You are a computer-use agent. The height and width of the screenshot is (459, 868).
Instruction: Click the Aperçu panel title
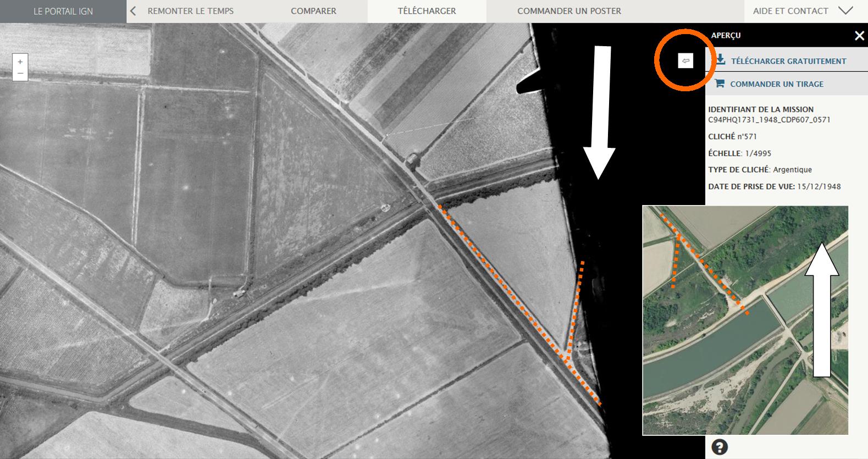pos(726,35)
